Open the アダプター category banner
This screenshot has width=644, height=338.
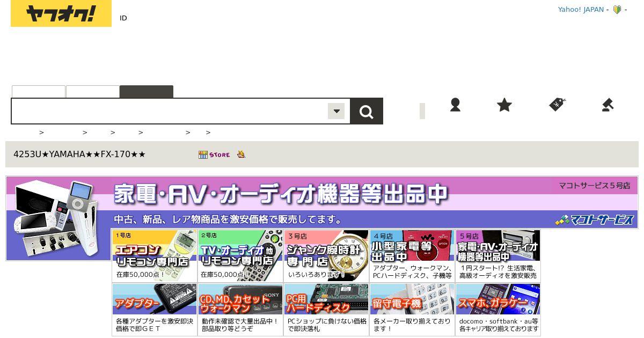(155, 310)
